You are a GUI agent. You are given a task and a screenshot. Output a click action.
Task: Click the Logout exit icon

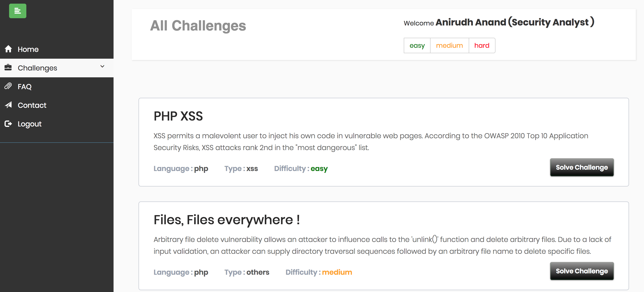(8, 124)
